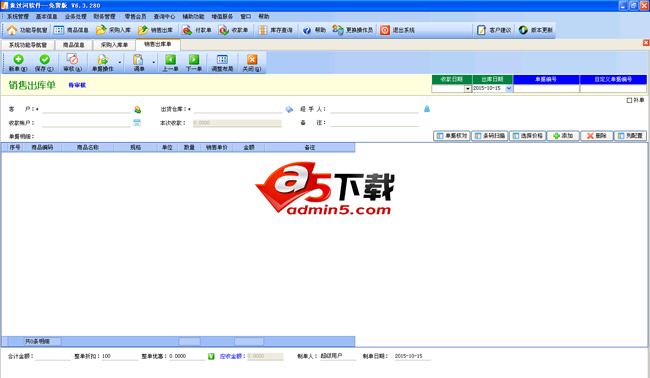Click the 条码扫描 button
The image size is (650, 378).
point(490,136)
